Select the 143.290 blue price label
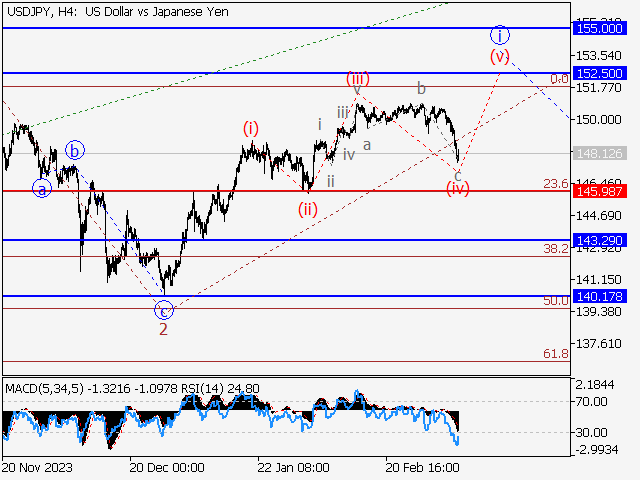 599,240
